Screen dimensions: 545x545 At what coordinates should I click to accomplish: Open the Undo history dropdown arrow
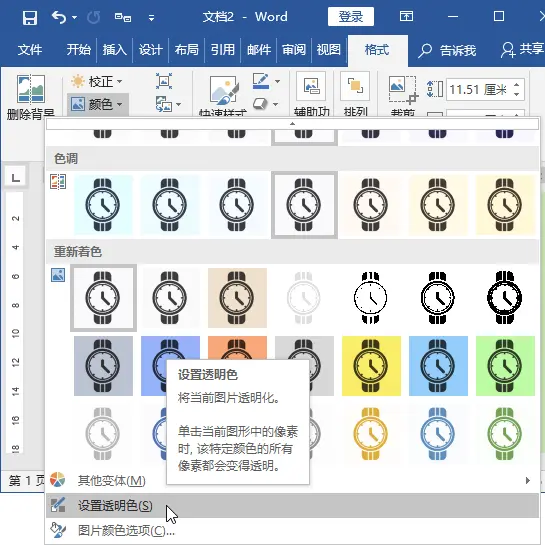click(x=74, y=17)
